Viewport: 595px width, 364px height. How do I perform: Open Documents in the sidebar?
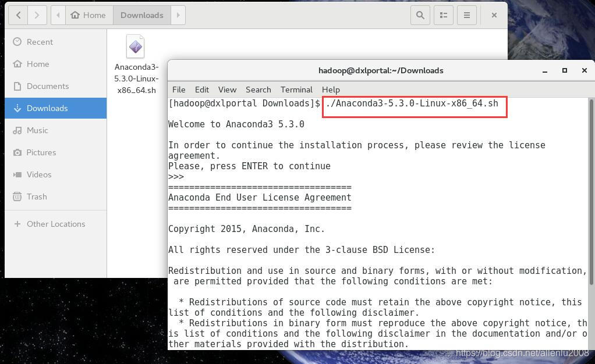56,86
